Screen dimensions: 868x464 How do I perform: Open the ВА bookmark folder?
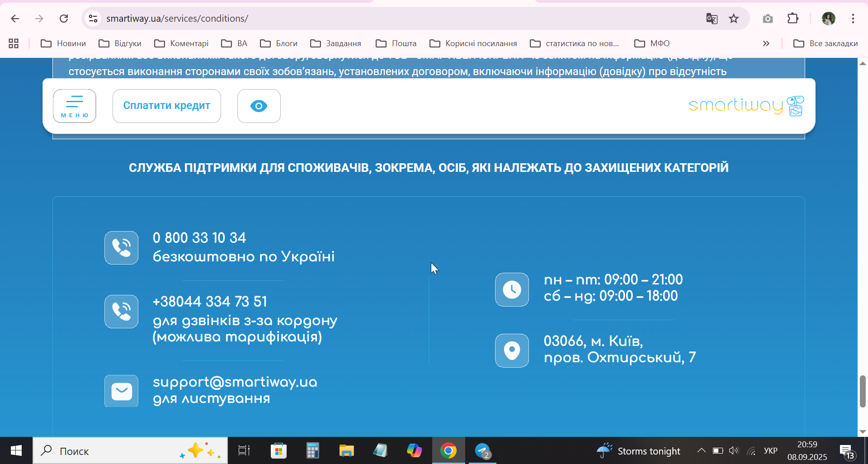(x=234, y=43)
